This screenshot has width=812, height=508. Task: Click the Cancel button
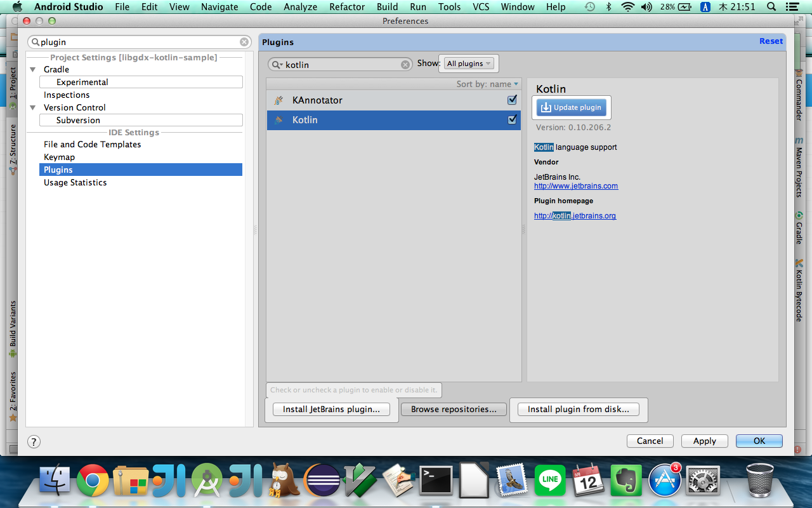tap(650, 441)
